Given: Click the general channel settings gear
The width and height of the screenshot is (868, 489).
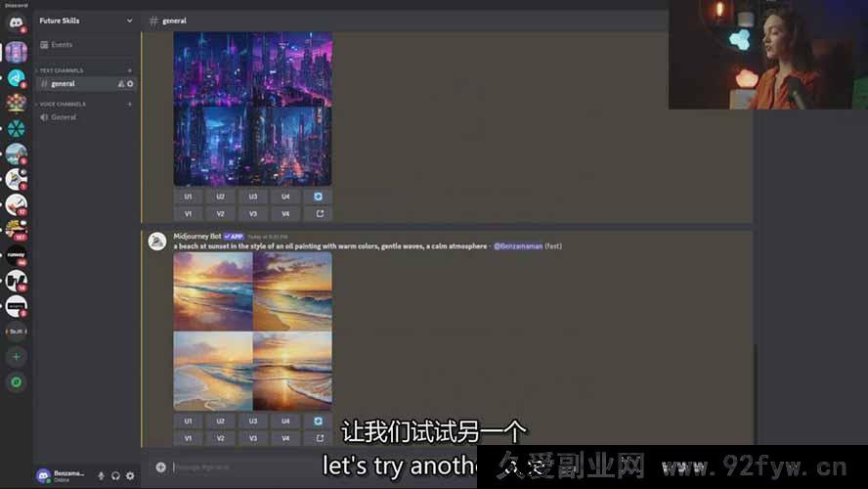Looking at the screenshot, I should click(130, 84).
